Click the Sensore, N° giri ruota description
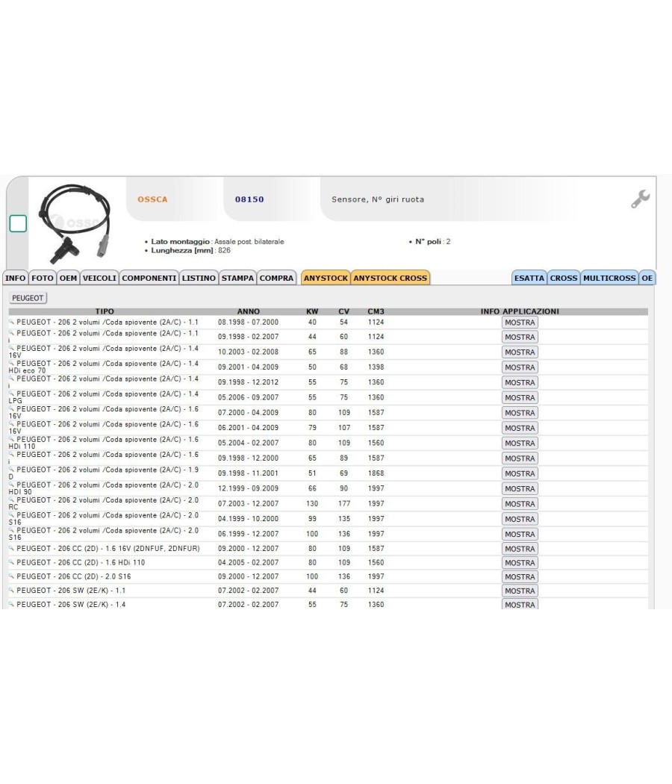This screenshot has width=672, height=784. (378, 199)
